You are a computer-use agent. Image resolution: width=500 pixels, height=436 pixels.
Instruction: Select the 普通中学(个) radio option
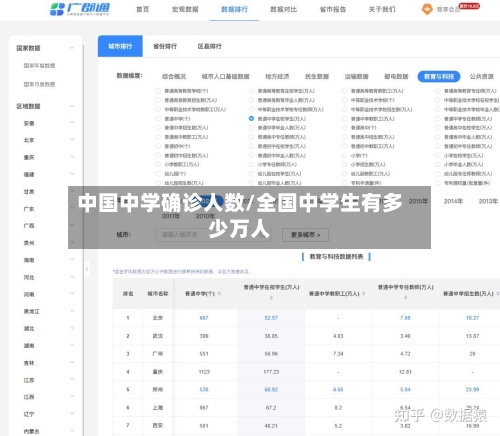(158, 119)
